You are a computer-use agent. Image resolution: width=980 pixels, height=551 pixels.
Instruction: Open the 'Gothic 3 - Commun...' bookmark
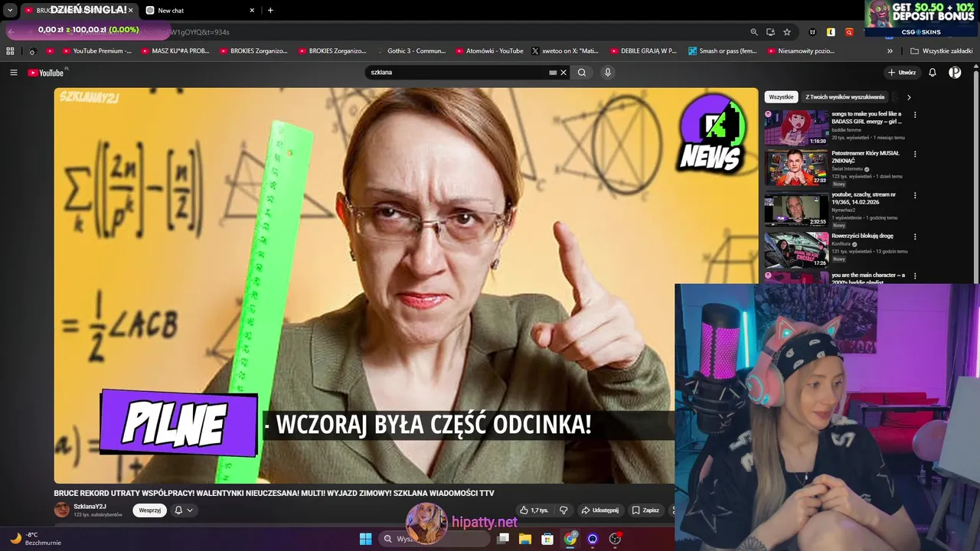(410, 51)
